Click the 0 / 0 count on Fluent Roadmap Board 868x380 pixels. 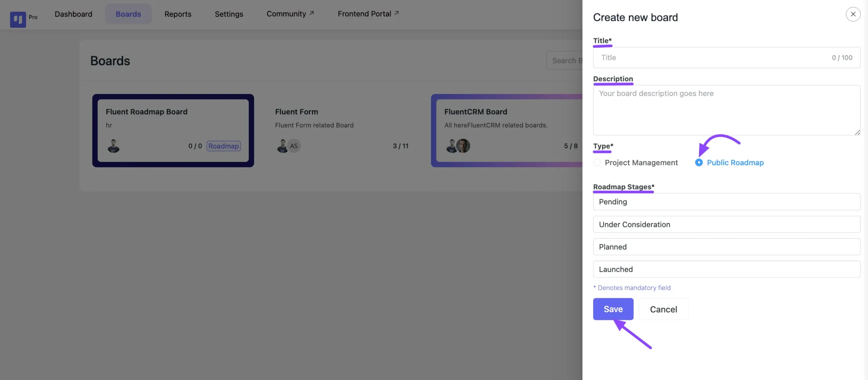point(195,146)
